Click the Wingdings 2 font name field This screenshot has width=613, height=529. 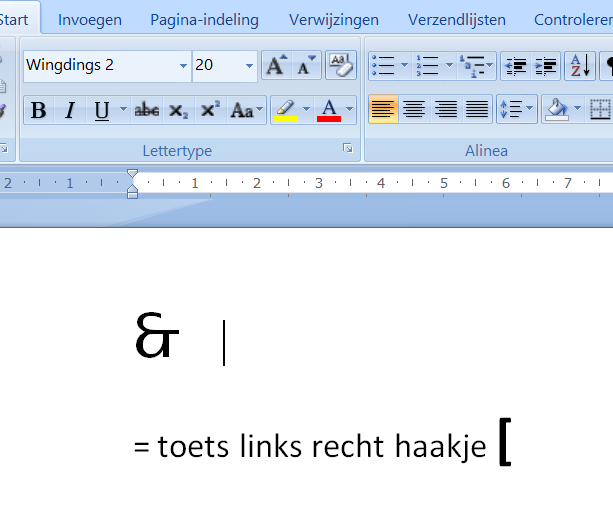coord(100,66)
